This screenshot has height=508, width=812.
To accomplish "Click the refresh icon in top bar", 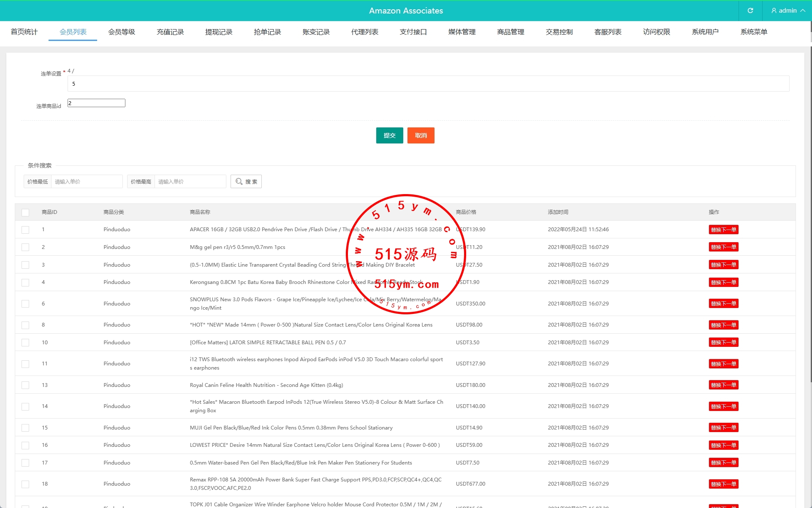I will [750, 11].
